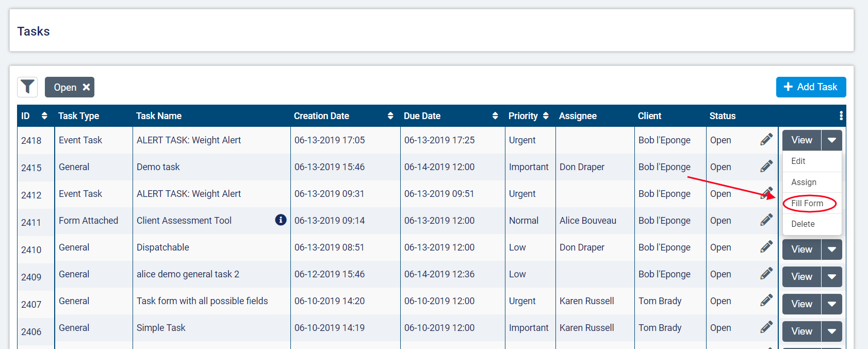Sort tasks by Due Date
The image size is (868, 349).
click(x=495, y=116)
